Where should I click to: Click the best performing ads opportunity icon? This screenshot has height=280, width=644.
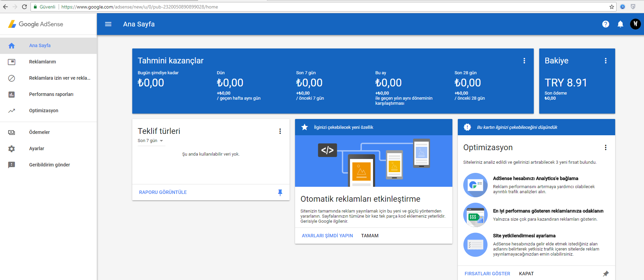tap(475, 215)
